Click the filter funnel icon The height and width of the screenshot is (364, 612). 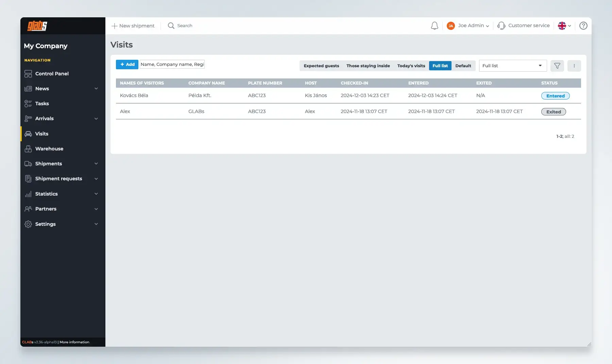click(x=557, y=66)
